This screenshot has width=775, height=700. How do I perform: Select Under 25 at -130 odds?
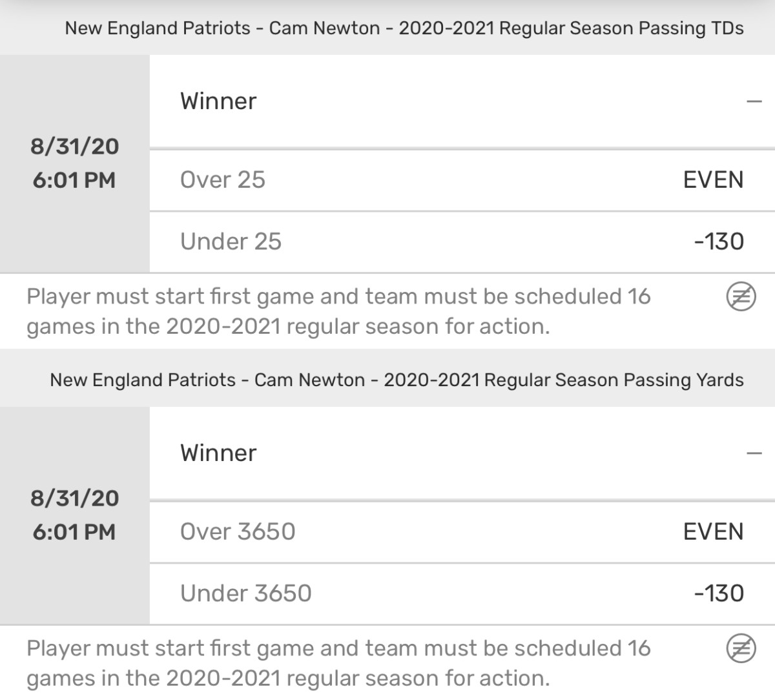point(452,241)
